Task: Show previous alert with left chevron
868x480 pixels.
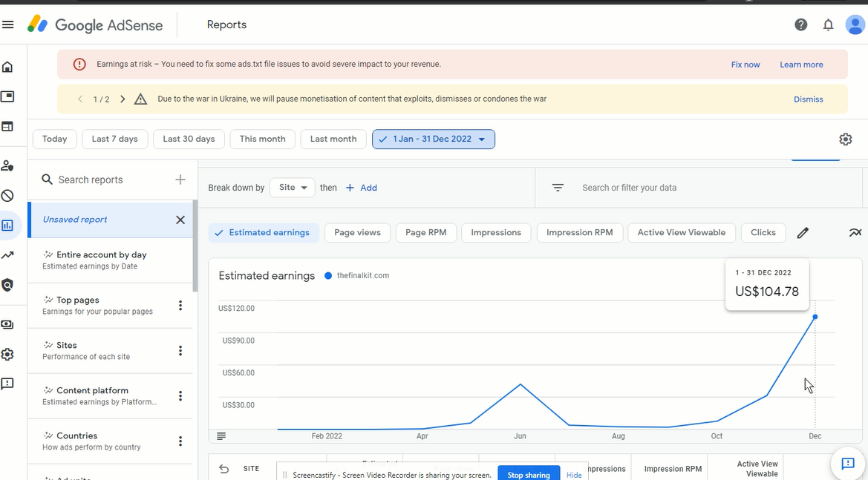Action: 80,99
